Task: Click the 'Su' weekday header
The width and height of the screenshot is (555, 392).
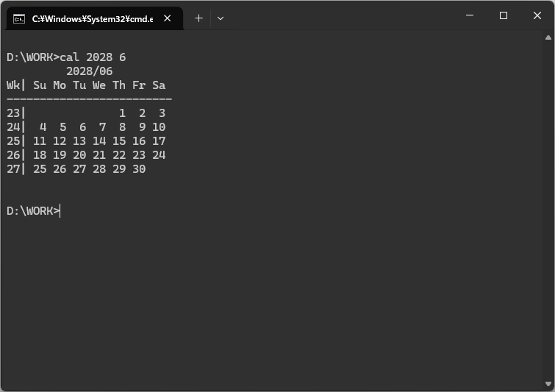Action: coord(40,85)
